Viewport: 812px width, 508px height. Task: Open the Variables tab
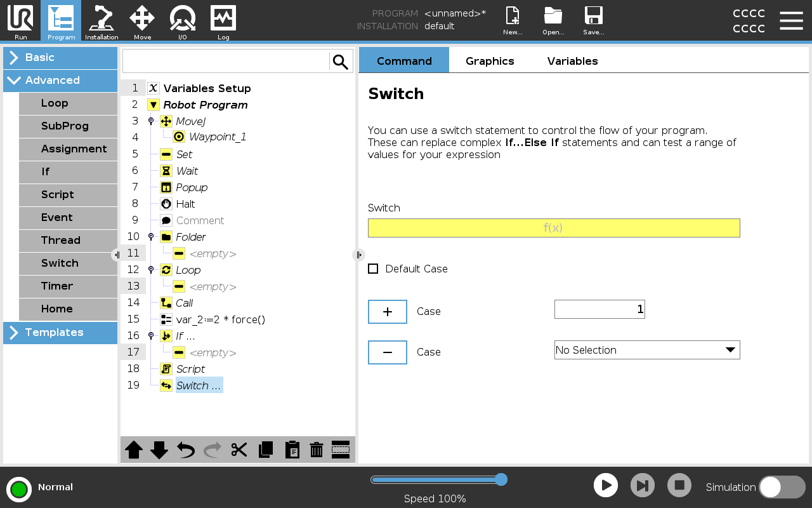tap(572, 61)
